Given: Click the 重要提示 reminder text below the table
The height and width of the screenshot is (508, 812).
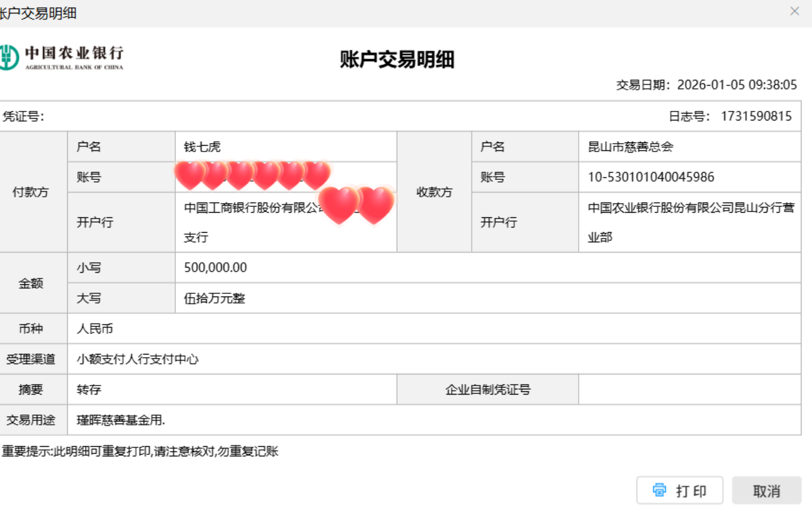Looking at the screenshot, I should pos(140,451).
